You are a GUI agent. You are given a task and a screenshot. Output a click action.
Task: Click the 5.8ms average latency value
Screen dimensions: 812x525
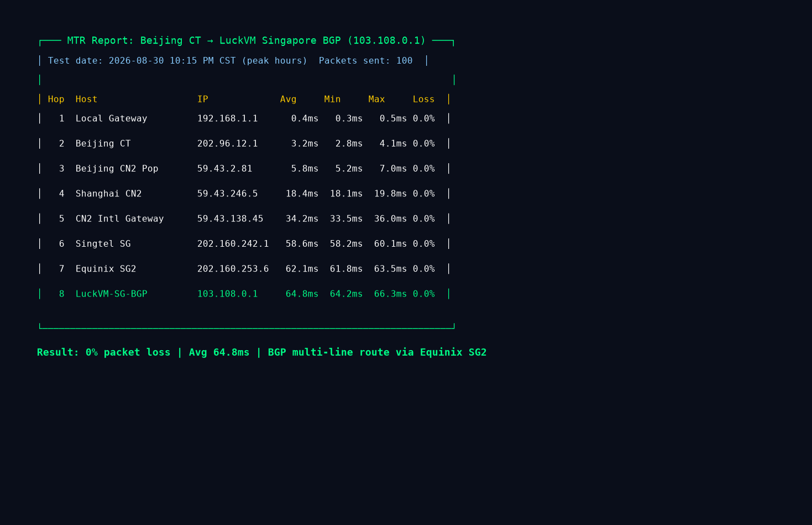coord(305,169)
